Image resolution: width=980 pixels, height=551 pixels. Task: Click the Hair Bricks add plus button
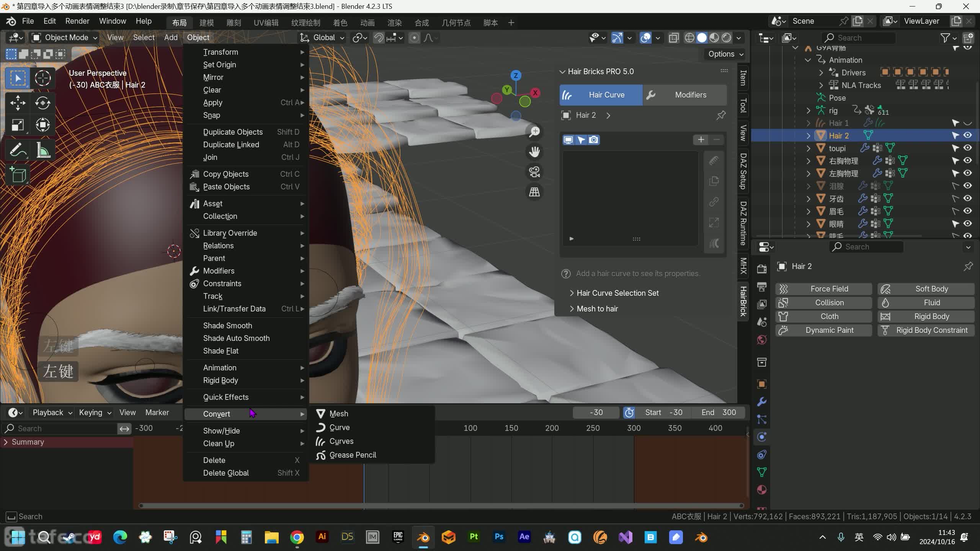tap(701, 140)
